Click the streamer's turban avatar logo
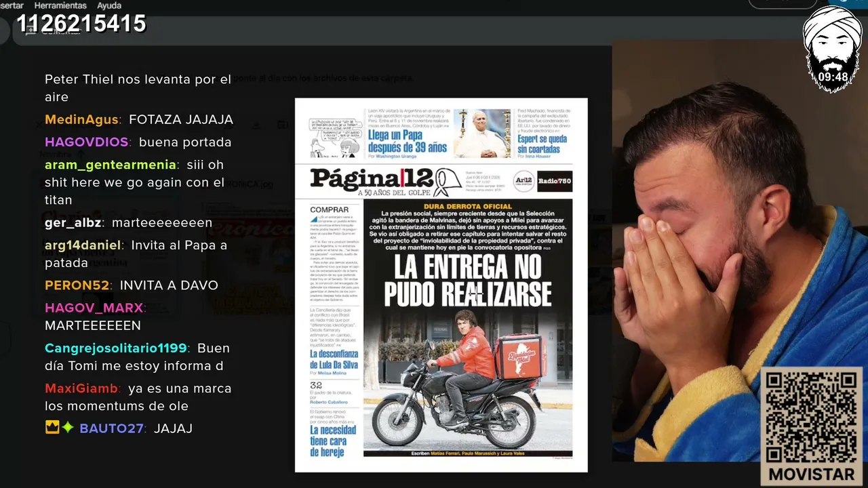This screenshot has height=488, width=868. pos(832,47)
